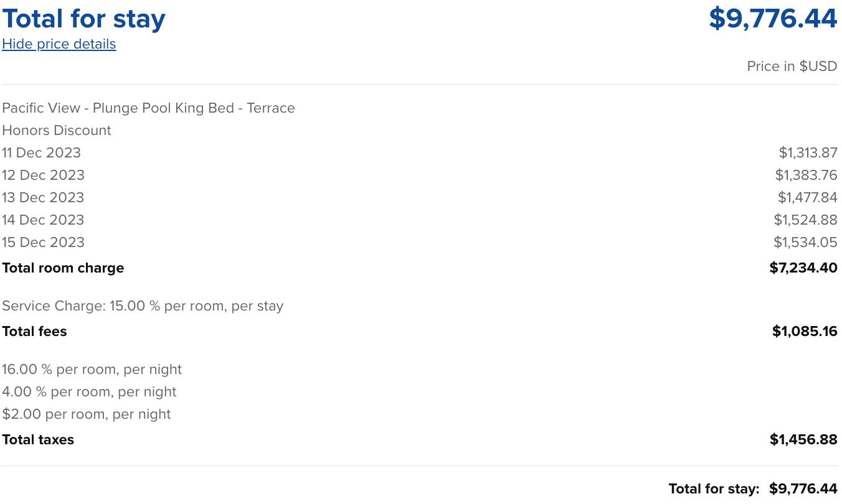Select the Pacific View room type text
This screenshot has height=504, width=842.
(x=148, y=108)
